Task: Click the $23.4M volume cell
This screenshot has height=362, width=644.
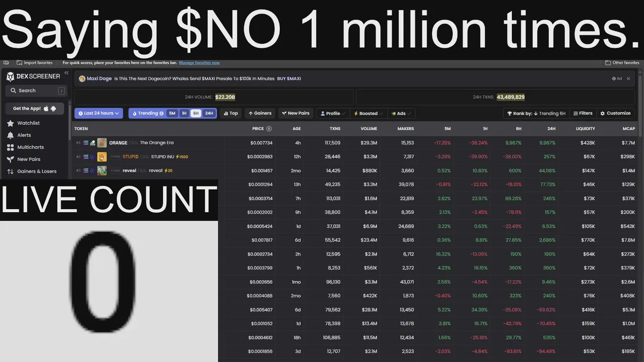Action: coord(368,240)
